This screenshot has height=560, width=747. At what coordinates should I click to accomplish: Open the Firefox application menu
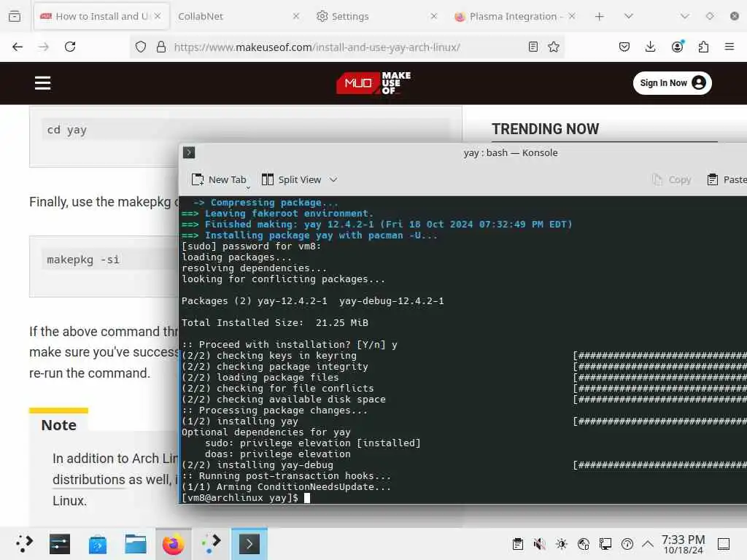click(x=729, y=47)
